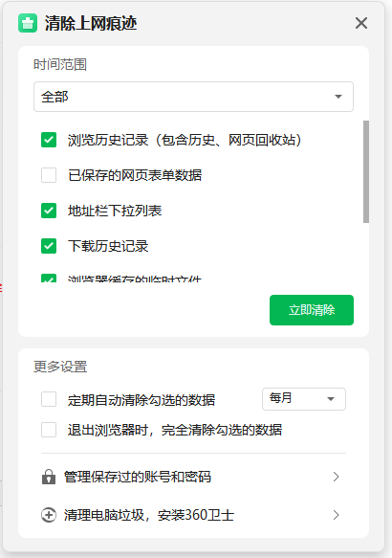Viewport: 392px width, 558px height.
Task: Click the lock icon beside 管理保存过的账号和密码
Action: click(49, 477)
